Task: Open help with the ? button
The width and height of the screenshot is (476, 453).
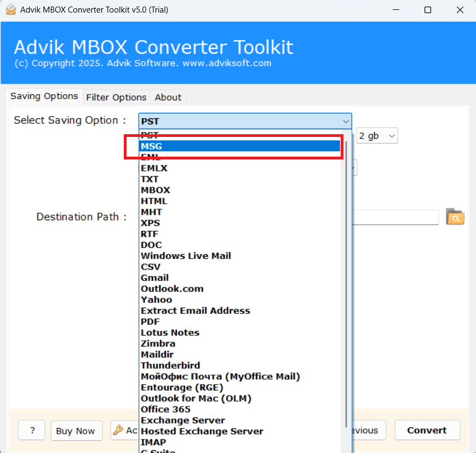Action: coord(32,430)
